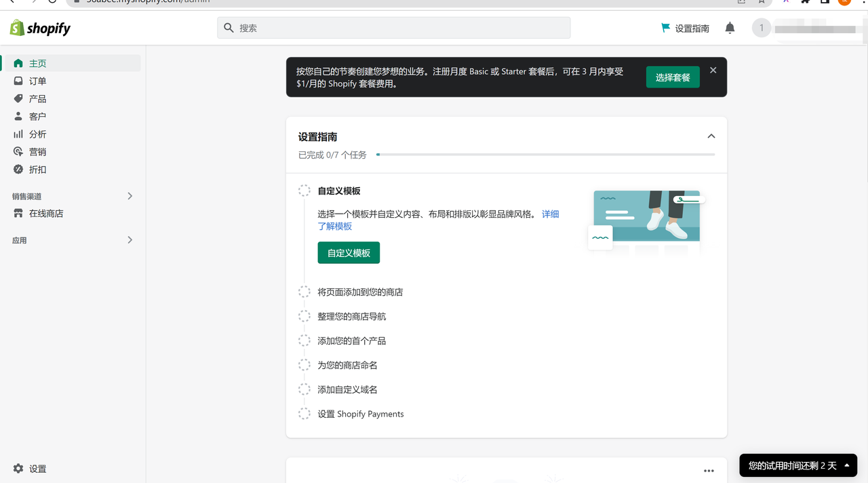Click the 选择套餐 button in banner
This screenshot has width=868, height=483.
coord(673,77)
